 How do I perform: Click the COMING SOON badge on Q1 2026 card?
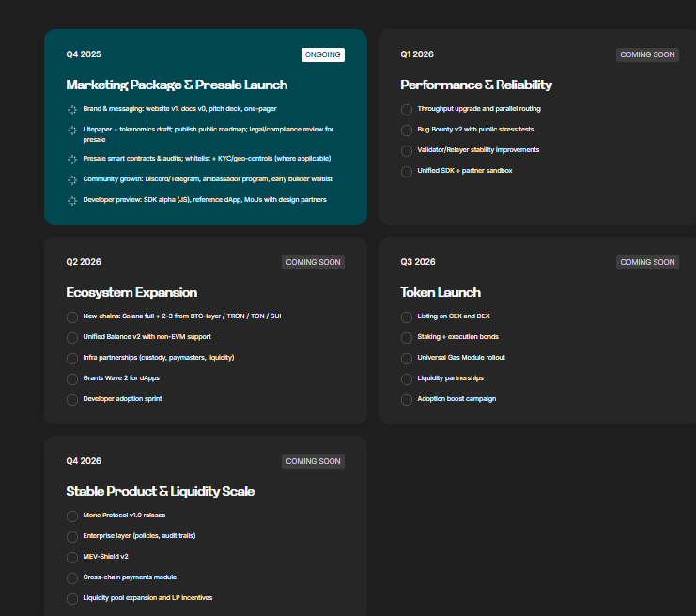[647, 54]
